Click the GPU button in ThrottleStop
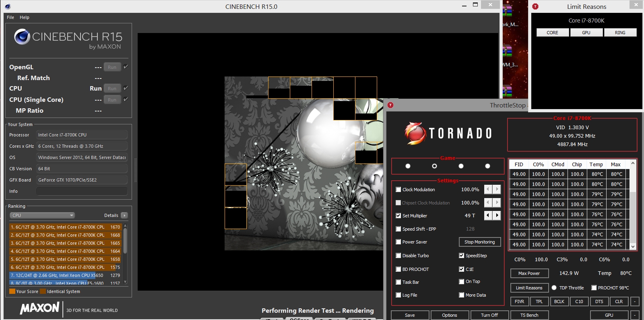This screenshot has height=320, width=644. coord(609,315)
